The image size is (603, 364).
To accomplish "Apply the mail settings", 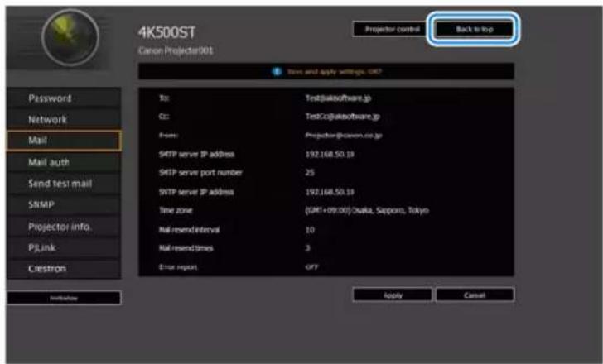I will pyautogui.click(x=393, y=295).
